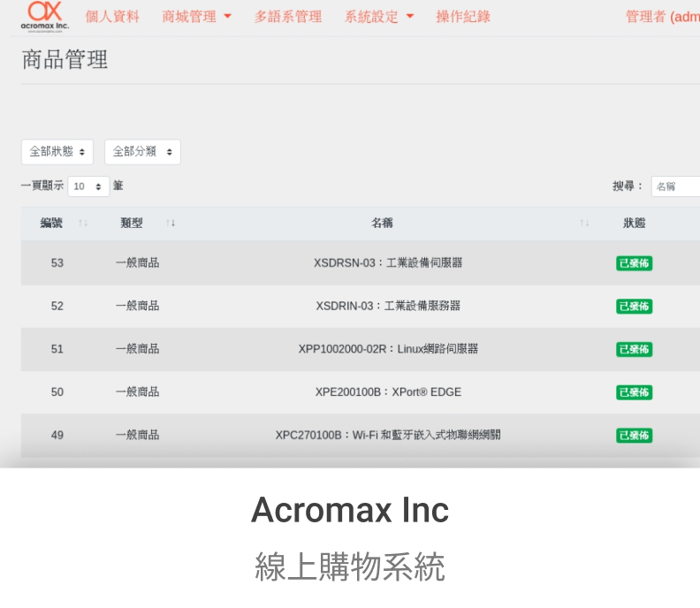Open the 全部分類 category filter

(x=142, y=152)
